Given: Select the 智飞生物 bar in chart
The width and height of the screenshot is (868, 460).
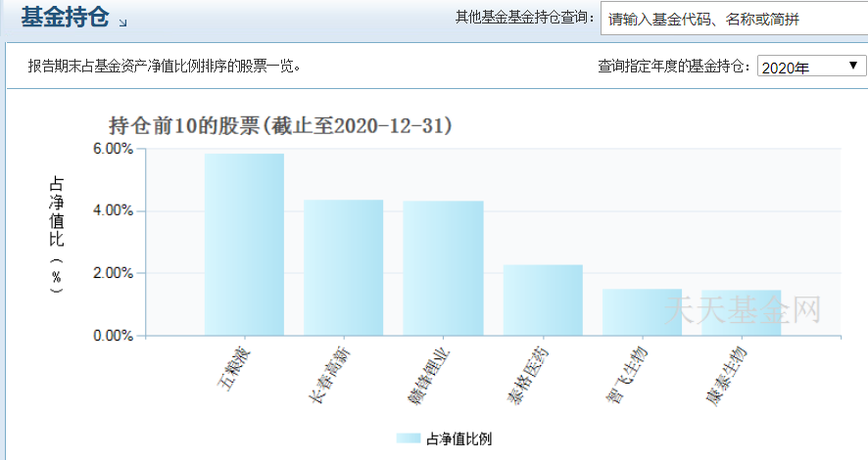Looking at the screenshot, I should coord(642,312).
